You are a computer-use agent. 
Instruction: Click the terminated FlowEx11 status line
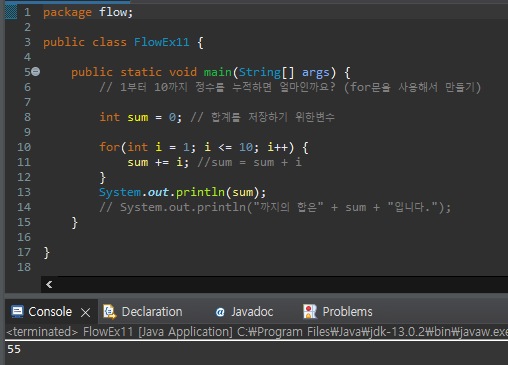point(257,332)
